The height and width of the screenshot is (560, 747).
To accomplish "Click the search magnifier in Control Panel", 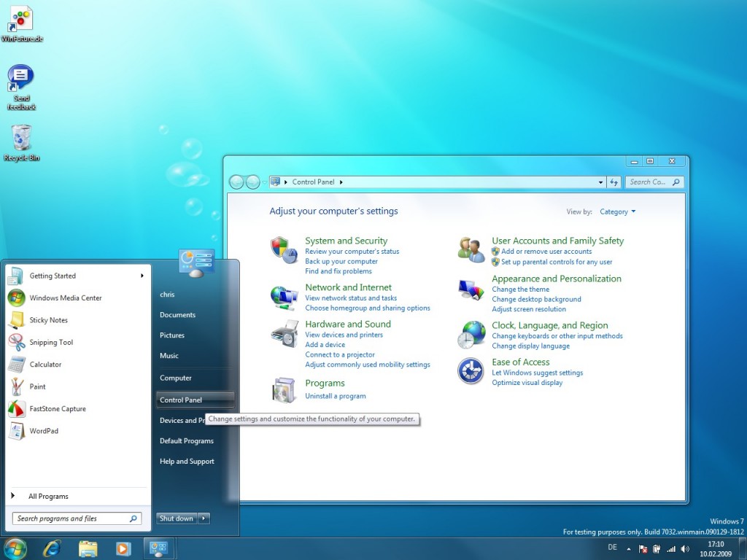I will coord(676,182).
